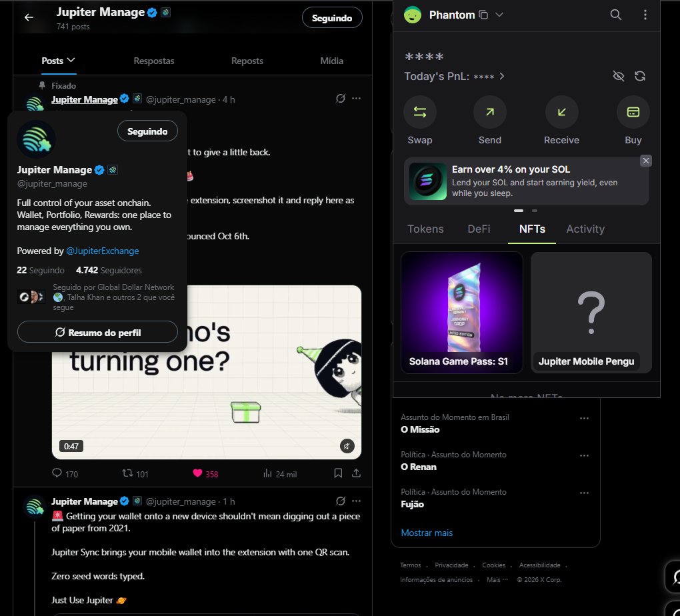Open more options on 1 h post
Screen dimensions: 680x616
click(x=356, y=501)
